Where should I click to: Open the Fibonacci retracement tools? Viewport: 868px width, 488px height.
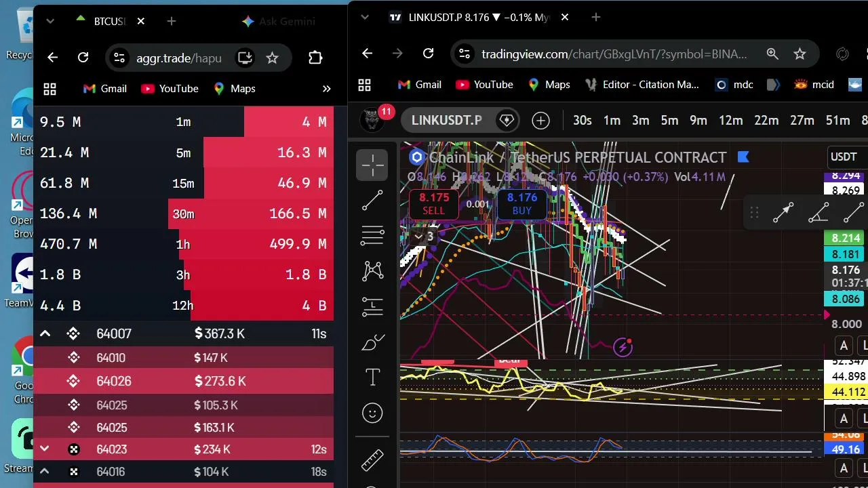[x=372, y=236]
